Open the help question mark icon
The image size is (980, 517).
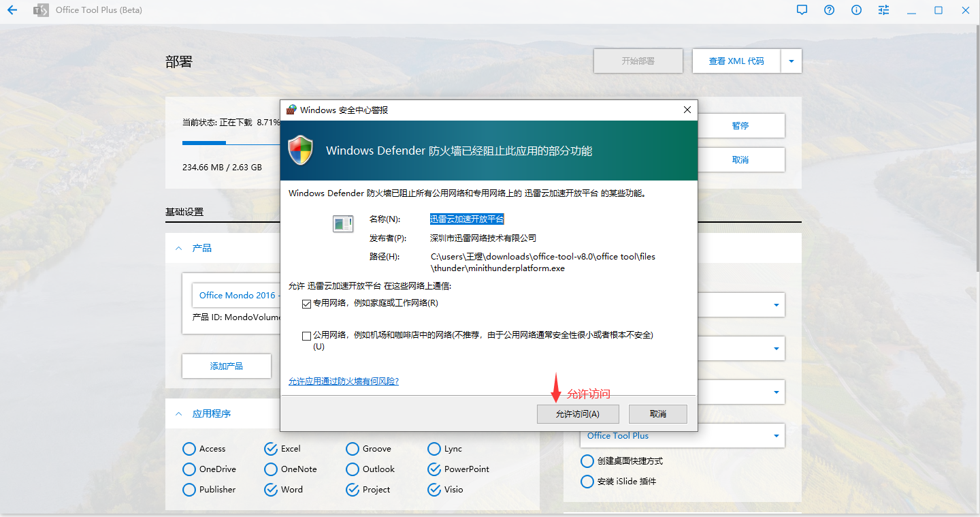[829, 10]
